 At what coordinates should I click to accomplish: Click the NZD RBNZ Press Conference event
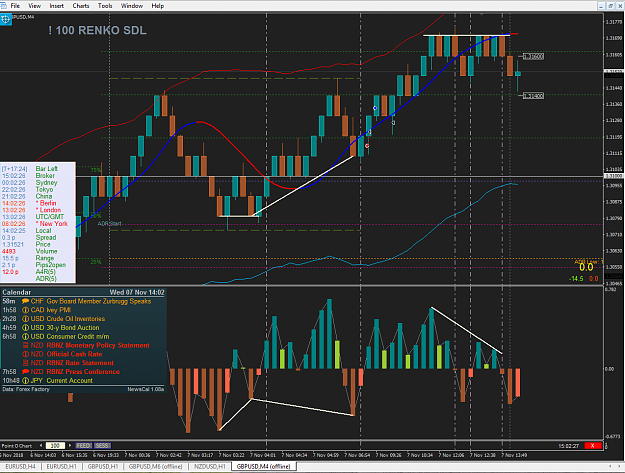(x=83, y=371)
